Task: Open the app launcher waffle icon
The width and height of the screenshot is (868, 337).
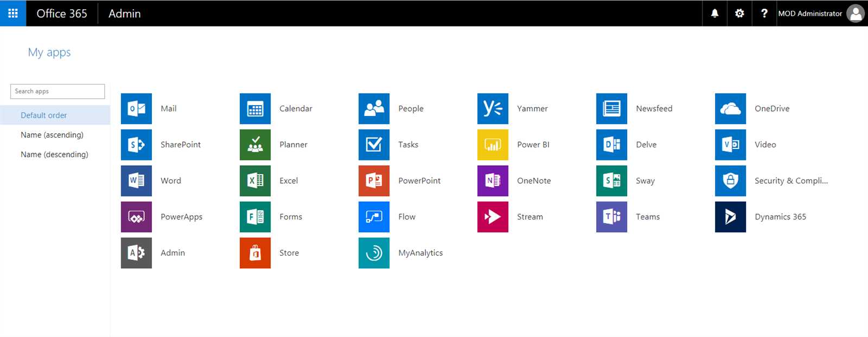Action: coord(13,14)
